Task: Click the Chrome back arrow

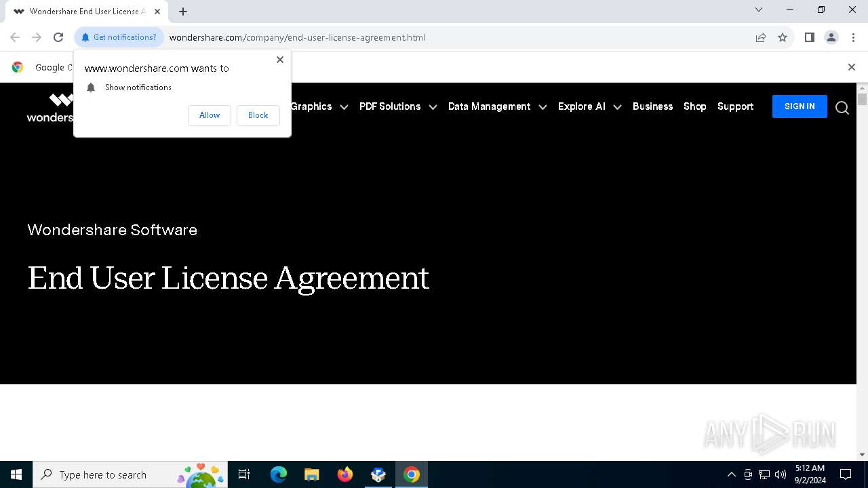Action: 15,37
